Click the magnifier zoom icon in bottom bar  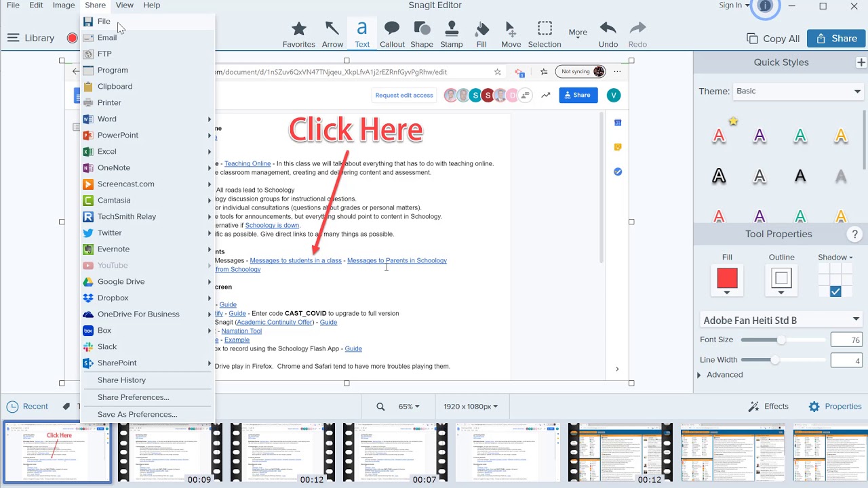click(380, 407)
